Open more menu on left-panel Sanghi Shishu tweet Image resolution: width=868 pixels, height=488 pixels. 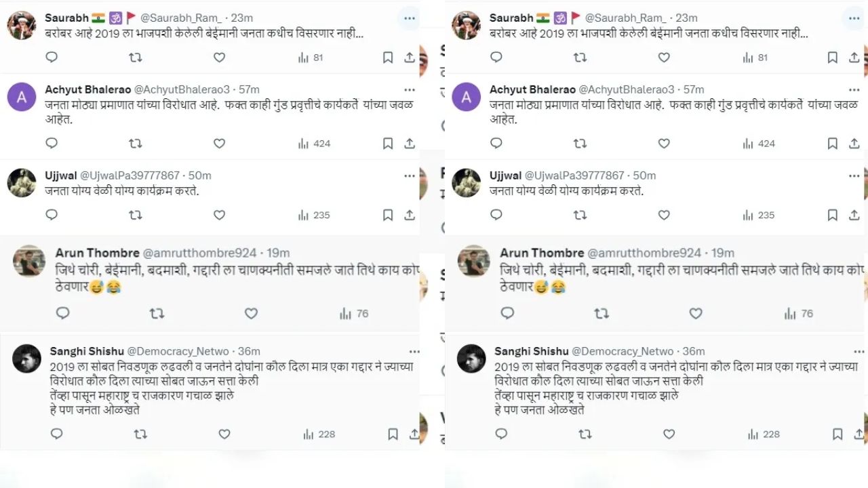click(414, 351)
